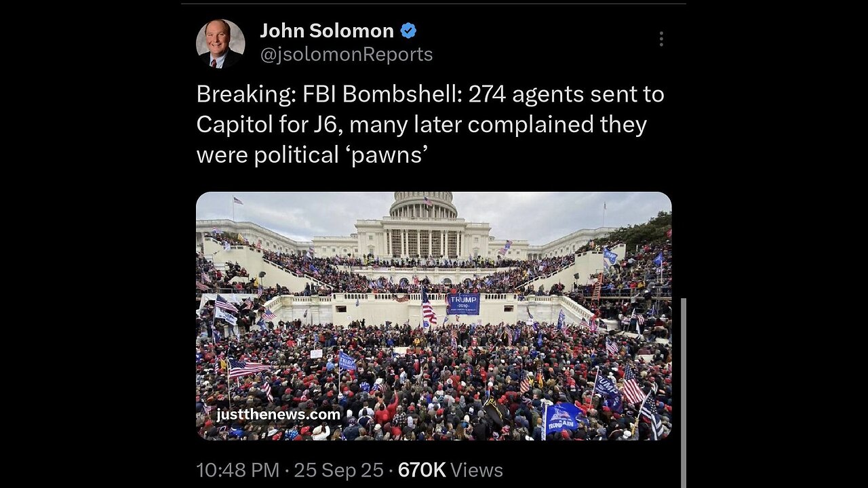Click the blue Trump flag in the photo's bottom-right
This screenshot has width=868, height=488.
563,418
